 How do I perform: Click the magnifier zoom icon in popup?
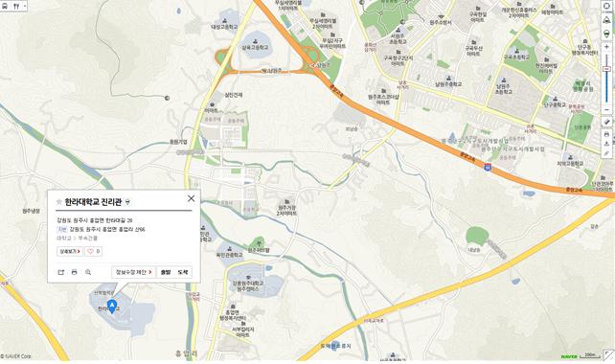[x=88, y=272]
